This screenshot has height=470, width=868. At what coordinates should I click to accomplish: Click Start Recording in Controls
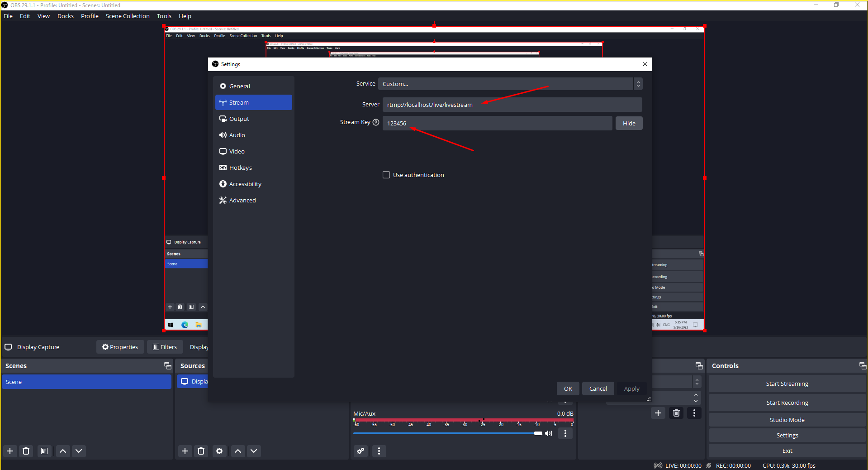787,403
